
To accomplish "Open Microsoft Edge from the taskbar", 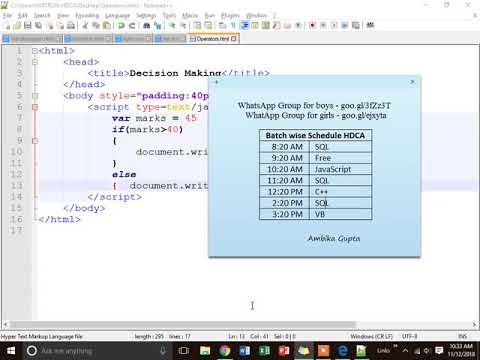I will pyautogui.click(x=343, y=351).
